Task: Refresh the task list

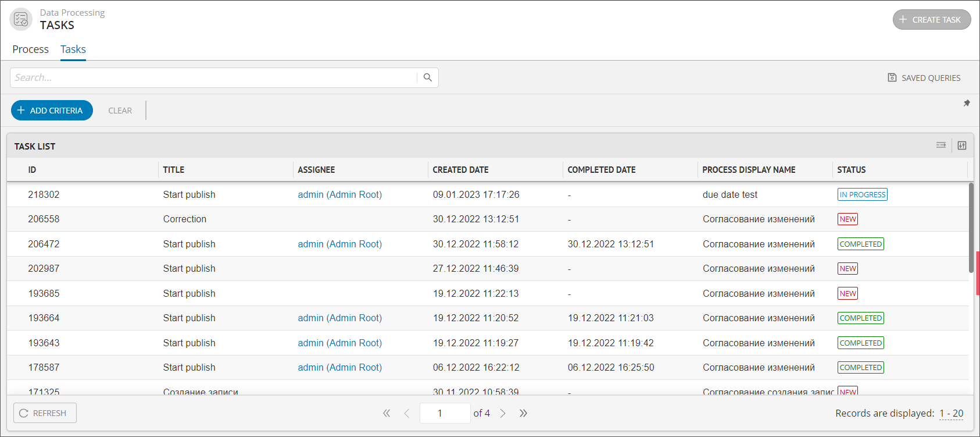Action: [x=45, y=413]
